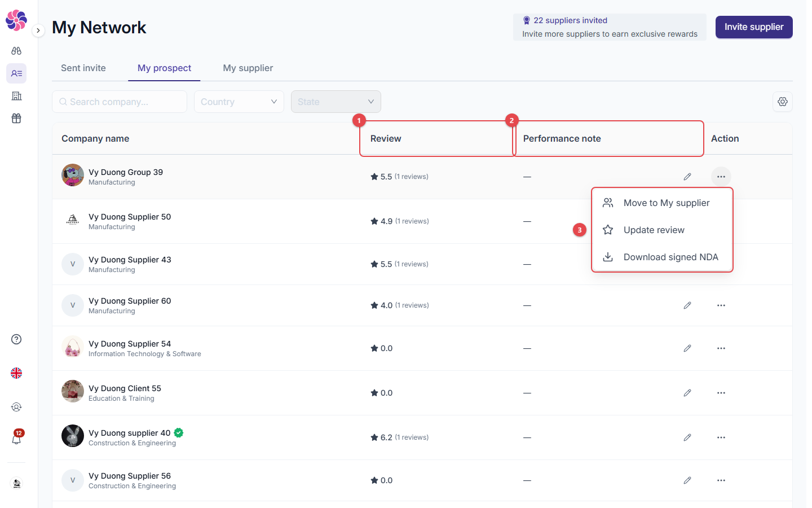Screen dimensions: 812x508
Task: Open notifications bell with 12 badge
Action: tap(16, 437)
